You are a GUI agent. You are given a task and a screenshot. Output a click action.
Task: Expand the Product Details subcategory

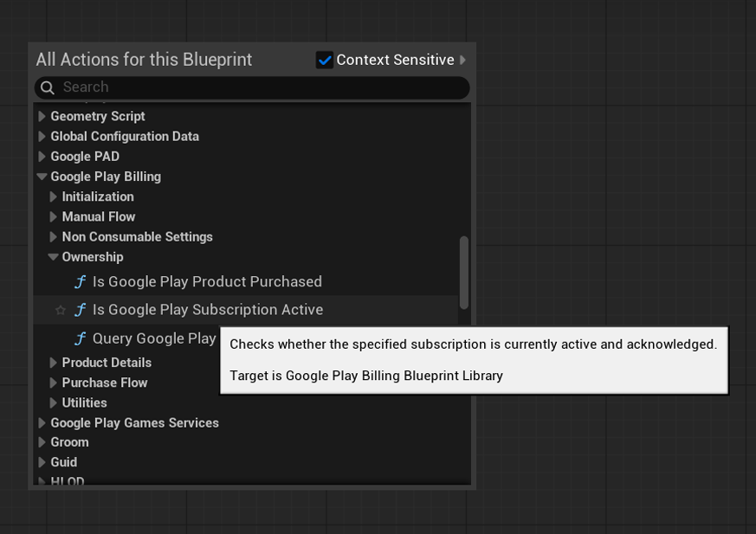tap(54, 363)
